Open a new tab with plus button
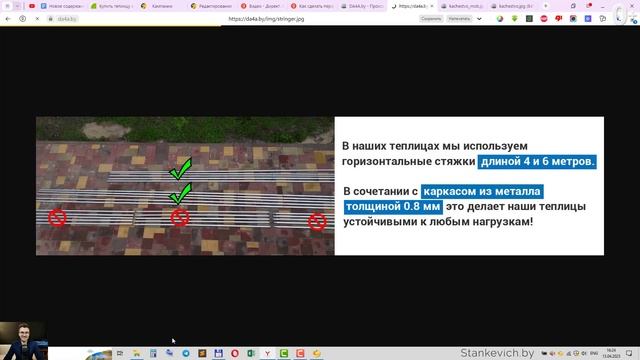The width and height of the screenshot is (640, 360). 545,6
